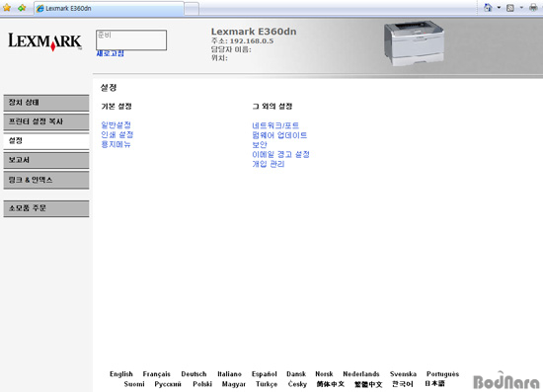Click the RSS feeds icon in toolbar
This screenshot has height=392, width=543.
coord(510,8)
